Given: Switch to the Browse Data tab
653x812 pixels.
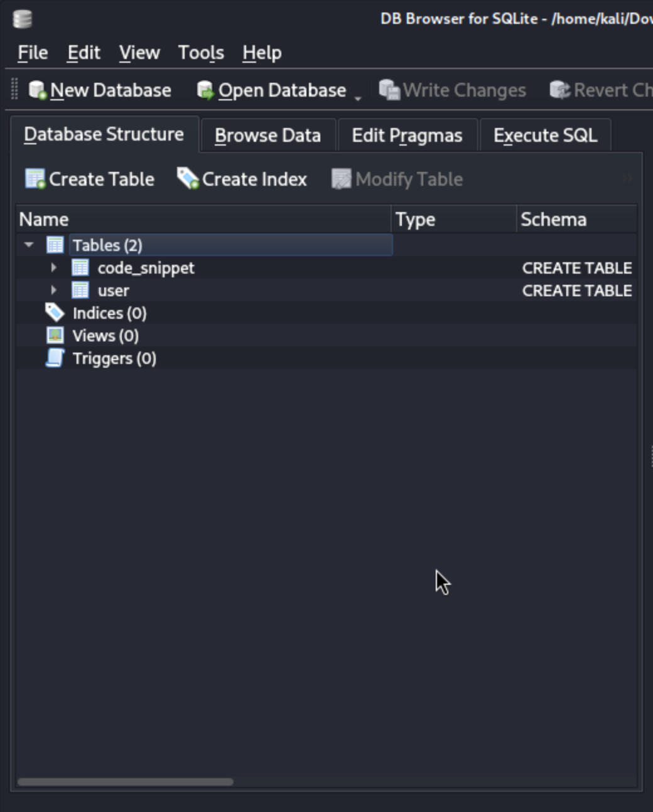Looking at the screenshot, I should point(267,136).
